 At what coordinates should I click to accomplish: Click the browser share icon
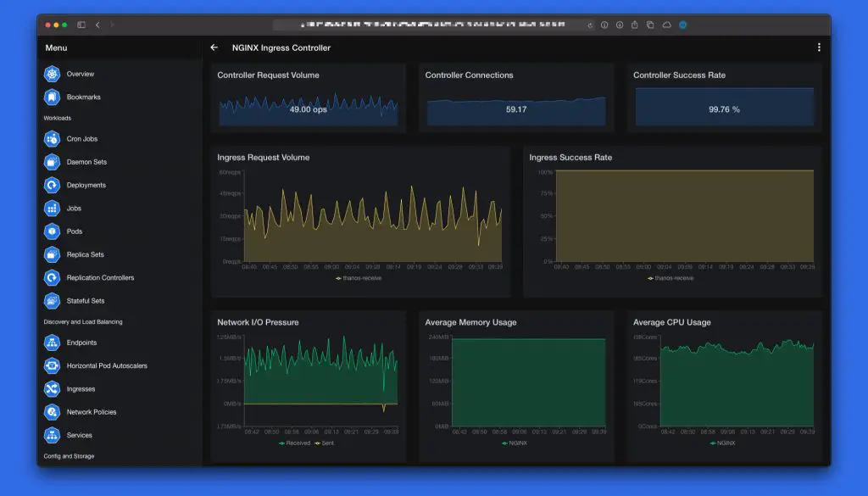click(x=634, y=25)
